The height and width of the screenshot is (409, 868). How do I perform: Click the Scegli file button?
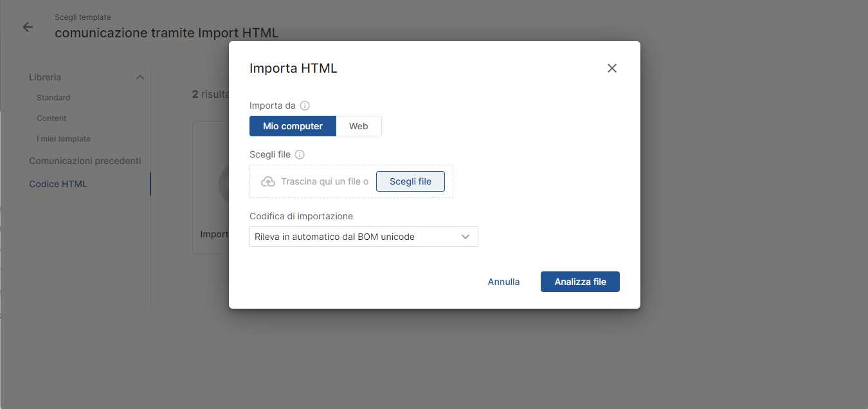pos(410,181)
